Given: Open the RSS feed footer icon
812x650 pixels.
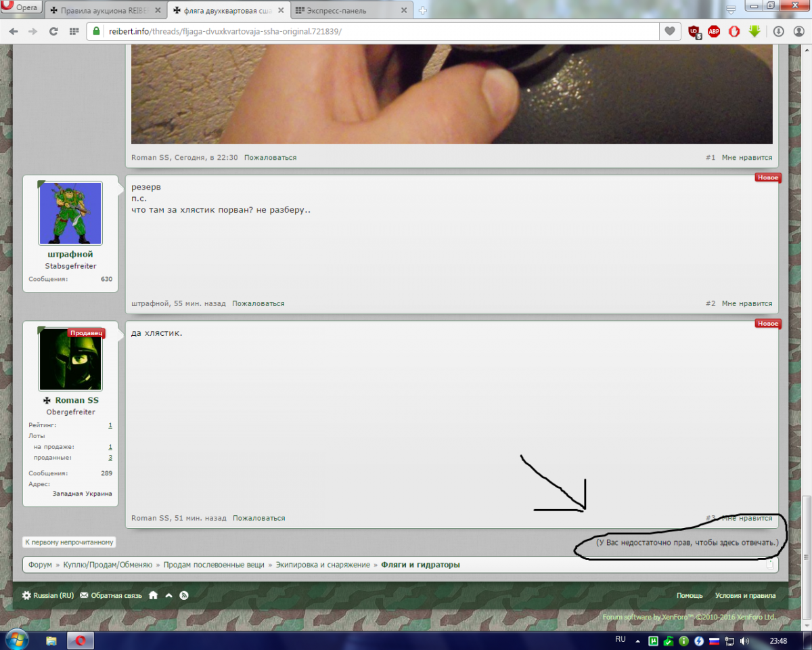Looking at the screenshot, I should tap(183, 595).
